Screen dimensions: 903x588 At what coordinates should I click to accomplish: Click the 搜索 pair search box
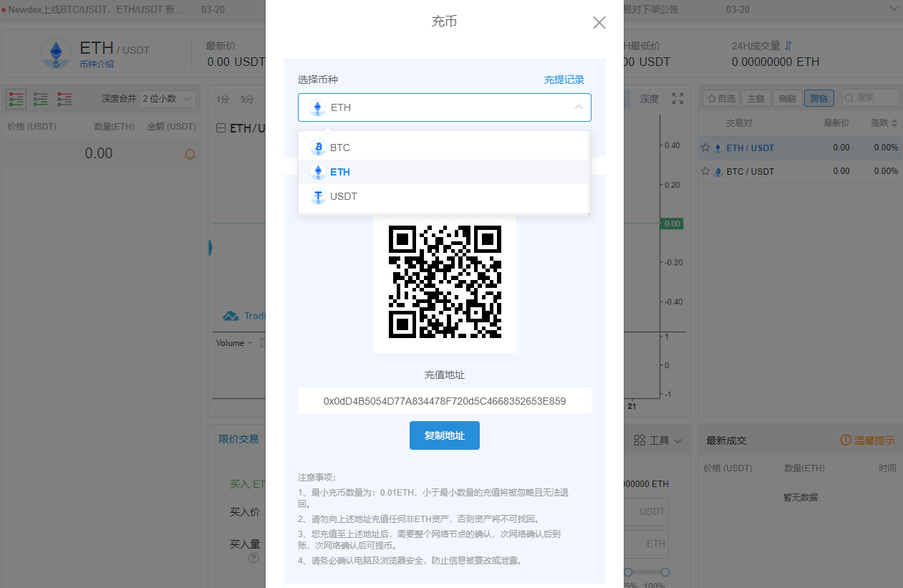pos(870,98)
